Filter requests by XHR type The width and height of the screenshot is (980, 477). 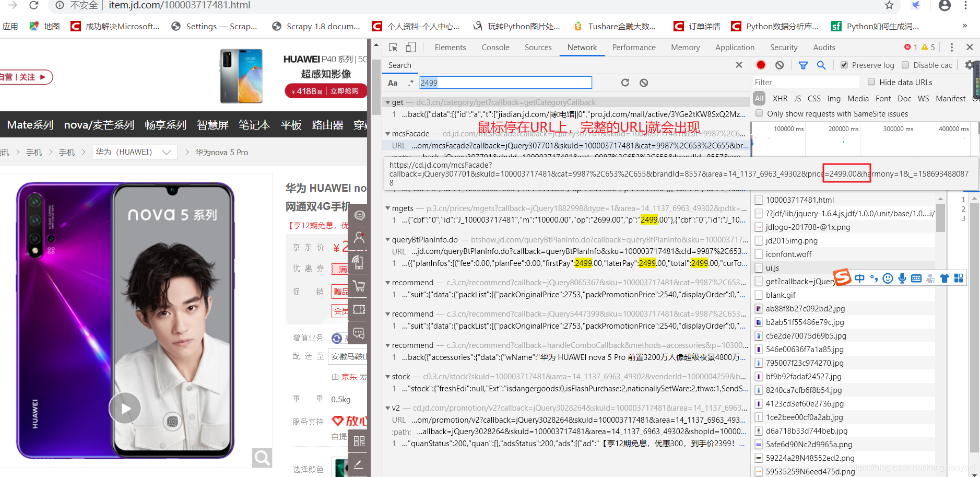pyautogui.click(x=780, y=98)
